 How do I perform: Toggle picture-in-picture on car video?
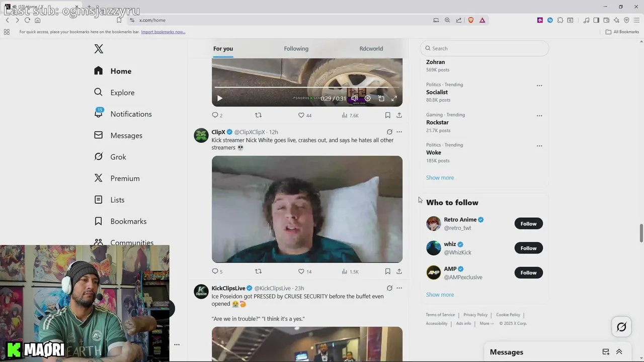(381, 99)
